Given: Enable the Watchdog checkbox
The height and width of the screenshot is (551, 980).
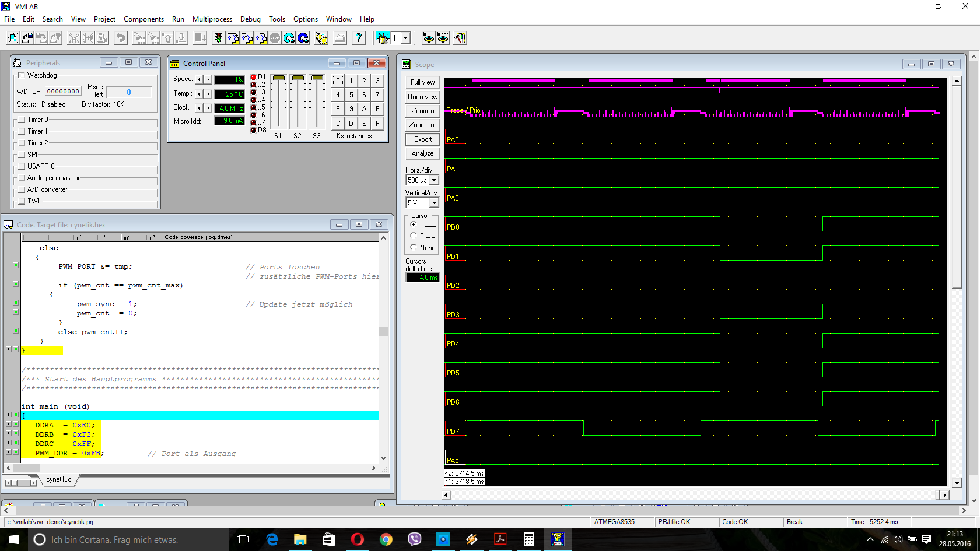Looking at the screenshot, I should [22, 75].
